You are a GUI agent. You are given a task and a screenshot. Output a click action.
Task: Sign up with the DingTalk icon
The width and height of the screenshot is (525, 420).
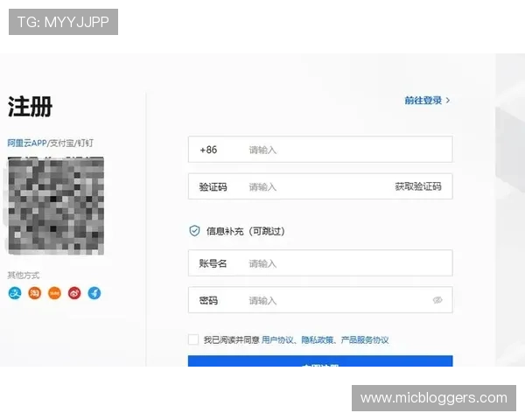click(x=94, y=293)
